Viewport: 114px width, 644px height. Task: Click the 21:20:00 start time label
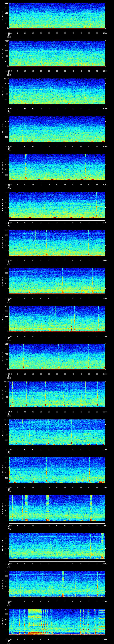pyautogui.click(x=9, y=260)
